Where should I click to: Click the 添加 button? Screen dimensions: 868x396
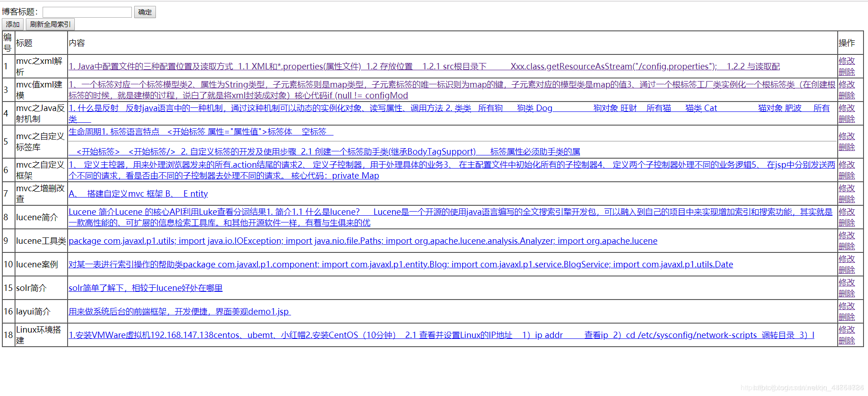(x=13, y=24)
